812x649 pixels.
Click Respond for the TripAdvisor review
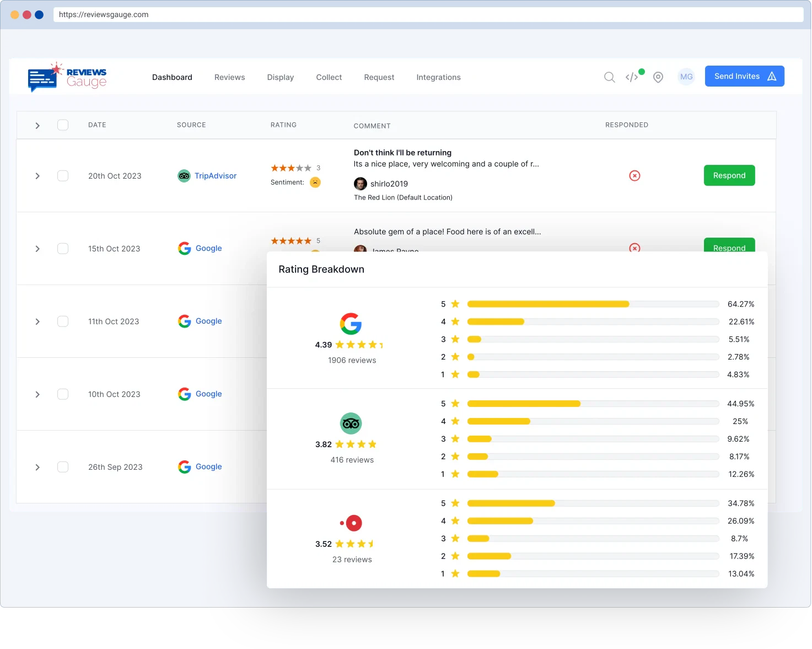(x=729, y=175)
